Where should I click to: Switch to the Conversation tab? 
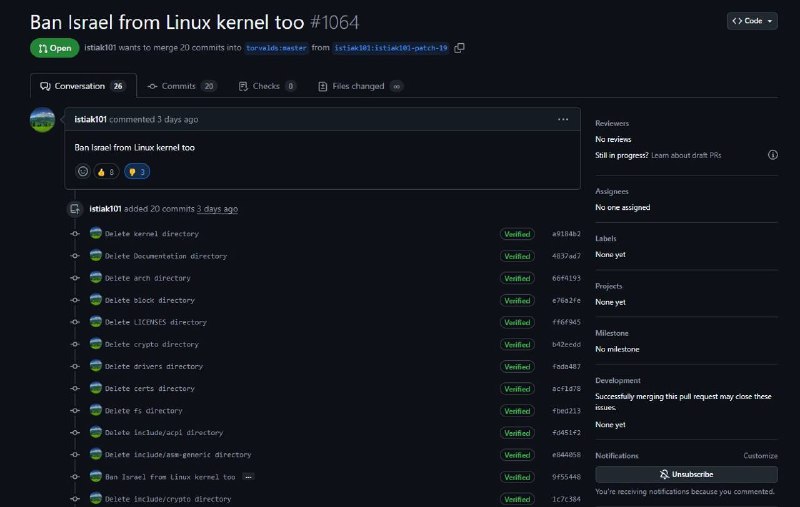coord(83,86)
